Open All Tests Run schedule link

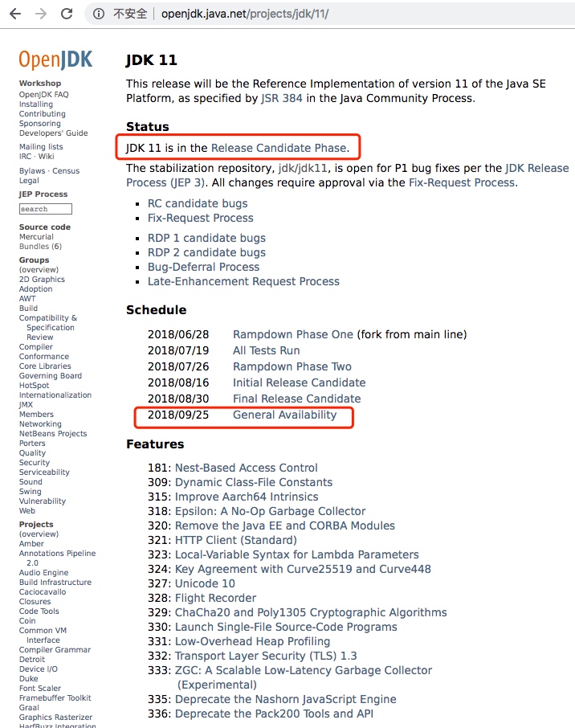(267, 350)
